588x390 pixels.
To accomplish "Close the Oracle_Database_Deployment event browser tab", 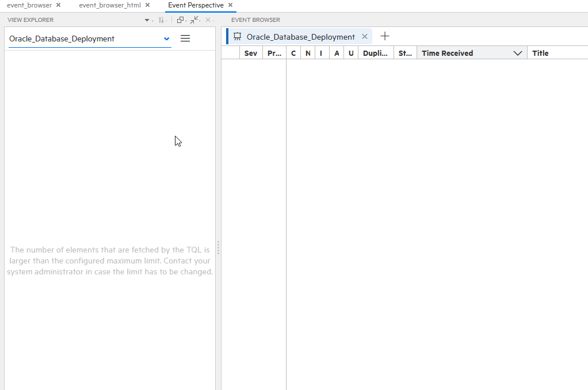I will [x=364, y=36].
